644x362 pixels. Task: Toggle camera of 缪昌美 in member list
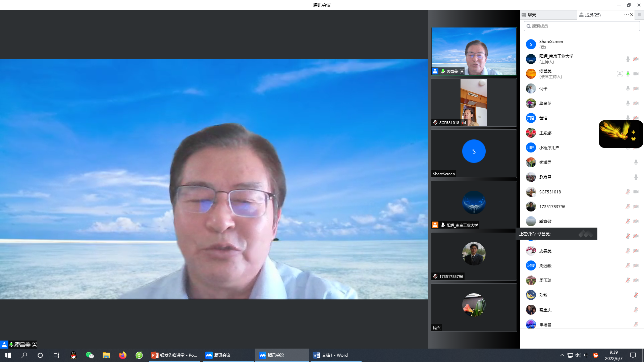point(636,74)
